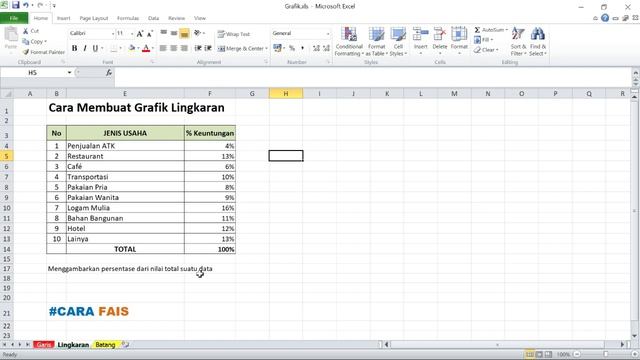Toggle Wrap Text
The image size is (640, 360).
[233, 34]
